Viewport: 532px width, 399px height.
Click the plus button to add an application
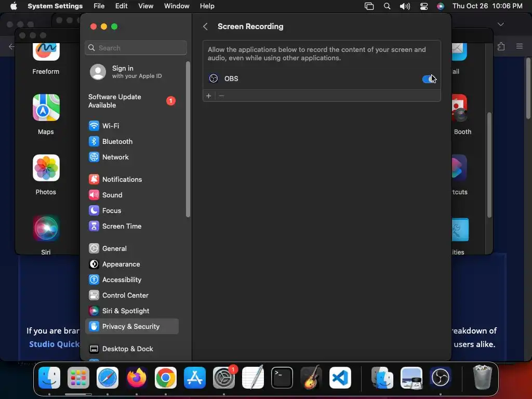(x=209, y=96)
